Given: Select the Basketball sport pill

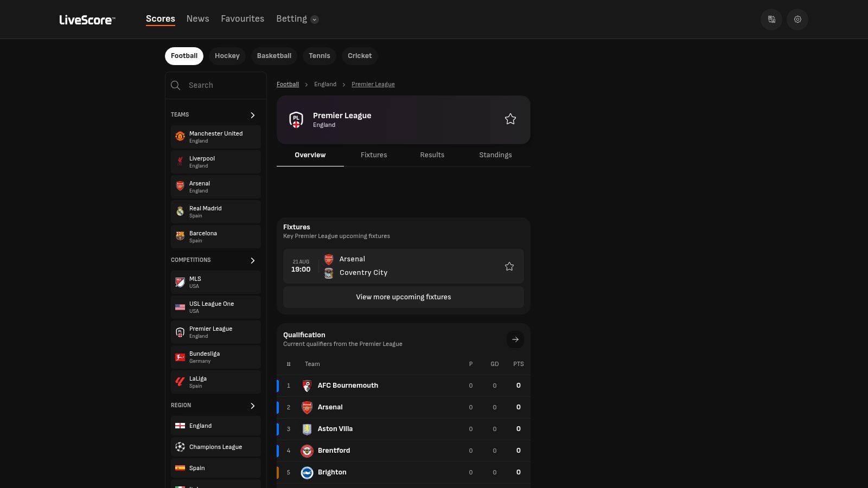Looking at the screenshot, I should pos(274,56).
